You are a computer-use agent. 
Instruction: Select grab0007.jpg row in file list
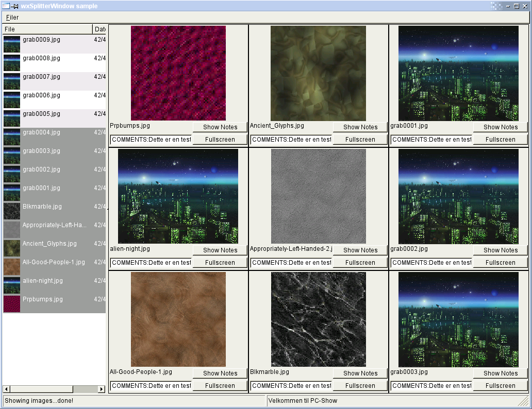(41, 77)
